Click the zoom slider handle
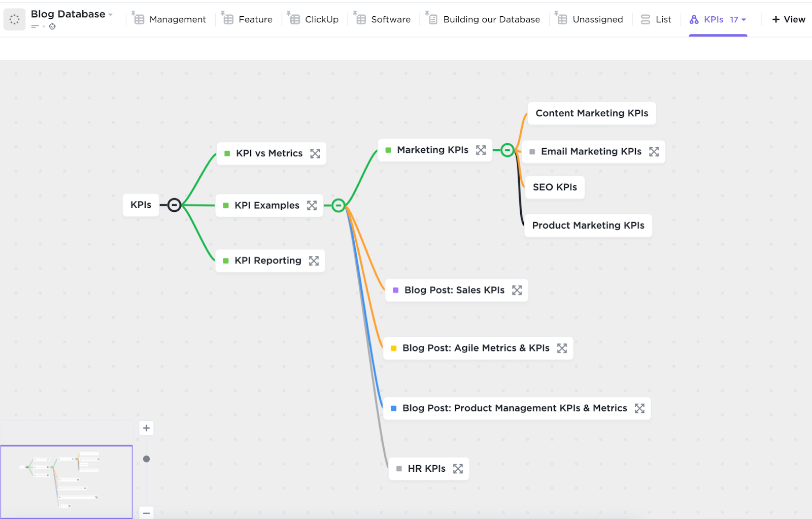Screen dimensions: 812x519 click(x=146, y=459)
